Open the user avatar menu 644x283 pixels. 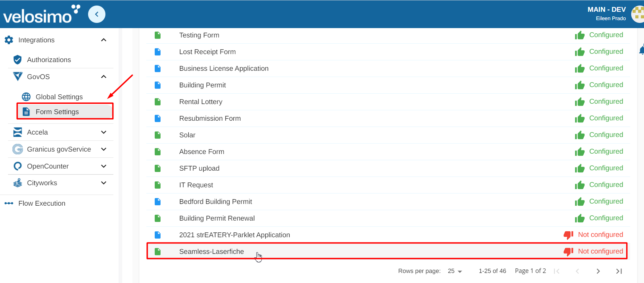pyautogui.click(x=638, y=14)
